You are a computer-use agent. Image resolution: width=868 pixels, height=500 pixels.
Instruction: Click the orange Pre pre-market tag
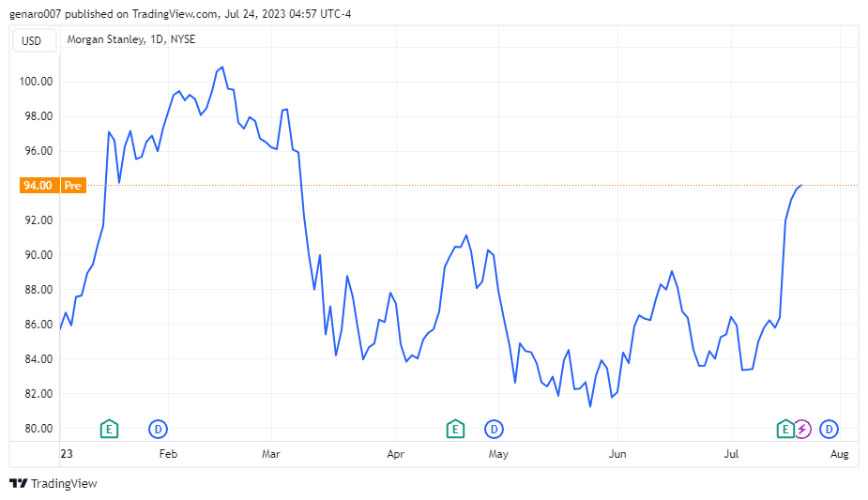(x=72, y=186)
